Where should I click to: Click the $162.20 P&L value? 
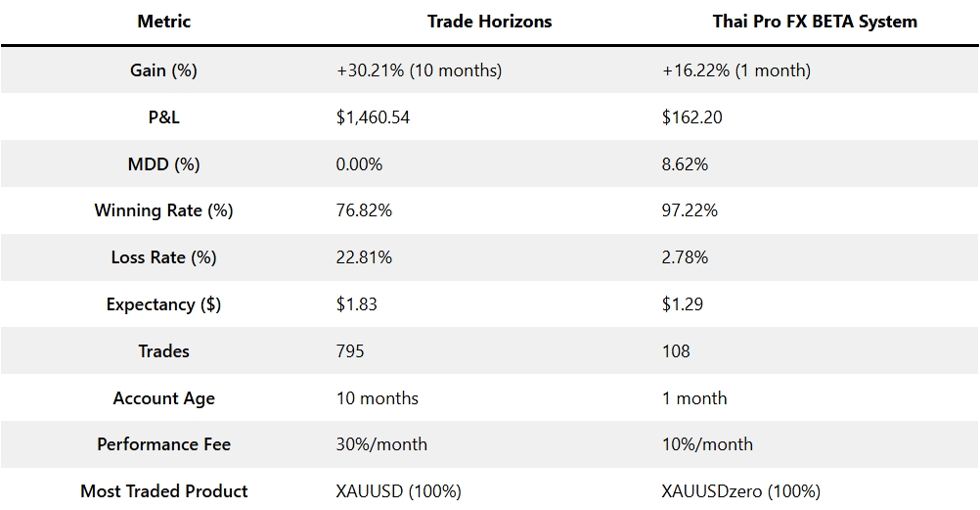tap(692, 117)
